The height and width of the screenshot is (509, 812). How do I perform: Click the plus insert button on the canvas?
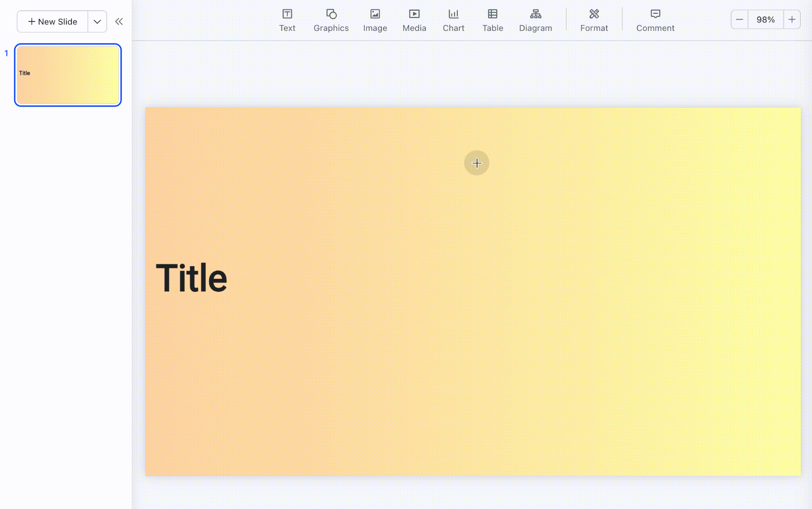click(x=476, y=163)
